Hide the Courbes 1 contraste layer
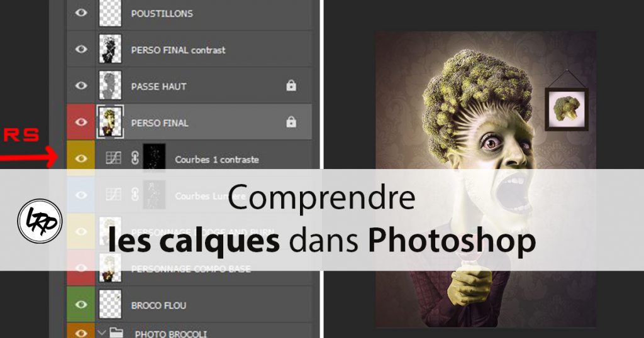Screen dimensions: 644x338 (81, 158)
